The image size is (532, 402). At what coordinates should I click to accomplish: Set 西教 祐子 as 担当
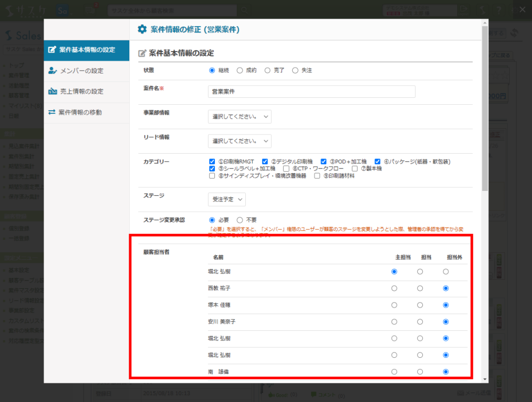pyautogui.click(x=420, y=288)
